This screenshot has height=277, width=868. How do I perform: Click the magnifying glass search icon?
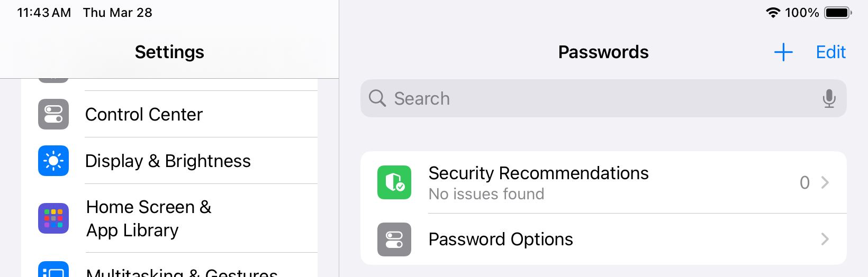377,98
